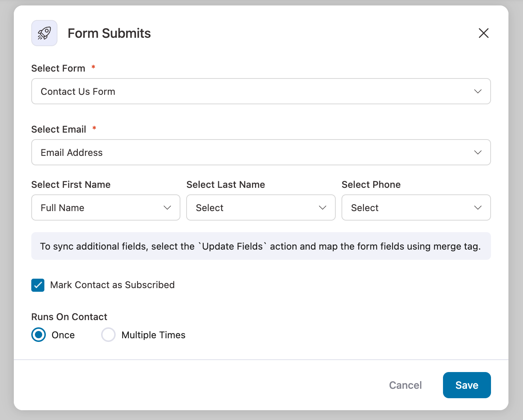This screenshot has width=523, height=420.
Task: Open the Select Last Name dropdown
Action: point(261,207)
